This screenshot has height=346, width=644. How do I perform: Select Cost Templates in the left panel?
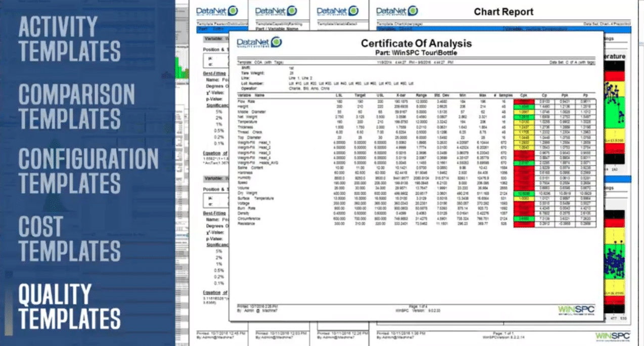69,239
